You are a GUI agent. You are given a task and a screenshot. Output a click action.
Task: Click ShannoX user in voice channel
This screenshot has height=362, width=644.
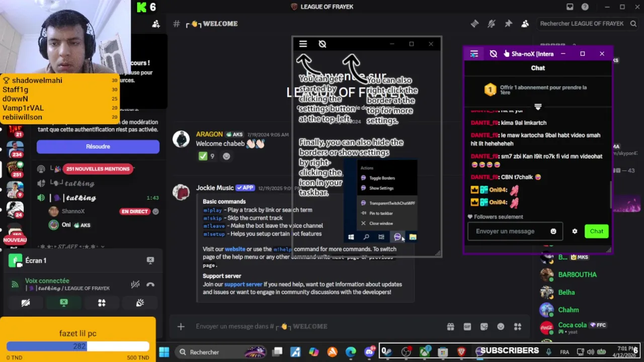point(73,212)
